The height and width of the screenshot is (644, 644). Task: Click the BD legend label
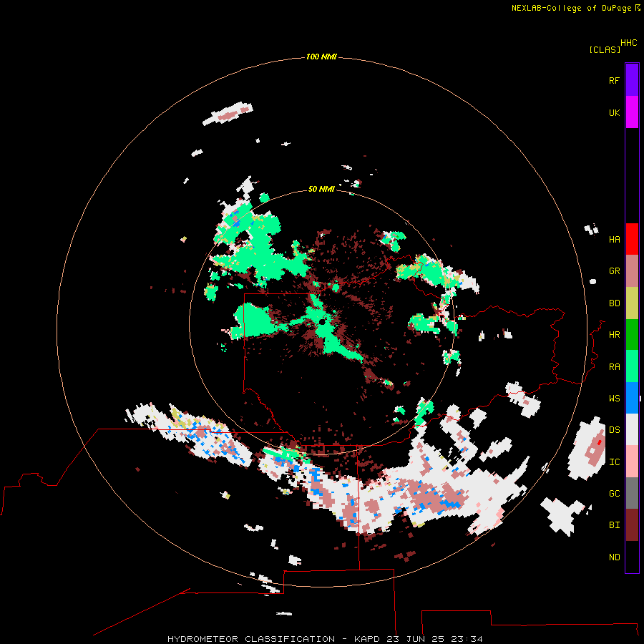pyautogui.click(x=614, y=303)
